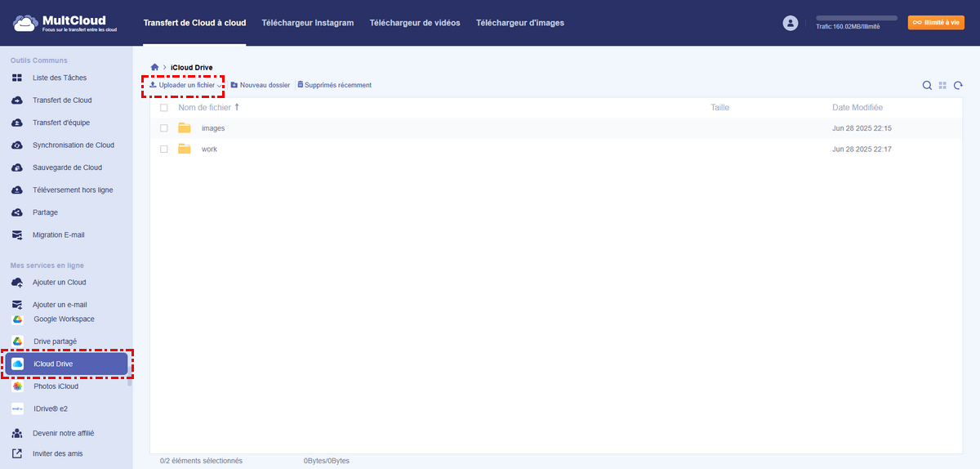Viewport: 980px width, 469px height.
Task: Open Liste des Tâches menu item
Action: (x=60, y=78)
